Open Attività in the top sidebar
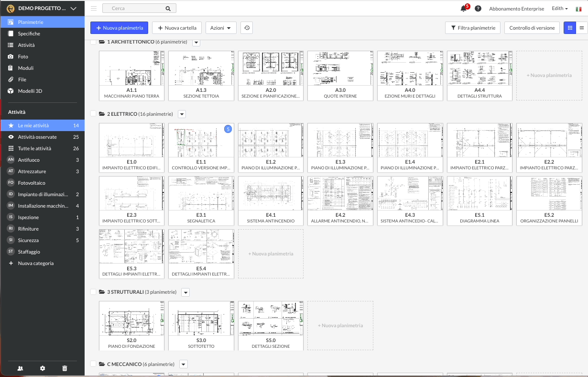The width and height of the screenshot is (588, 377). [x=42, y=45]
